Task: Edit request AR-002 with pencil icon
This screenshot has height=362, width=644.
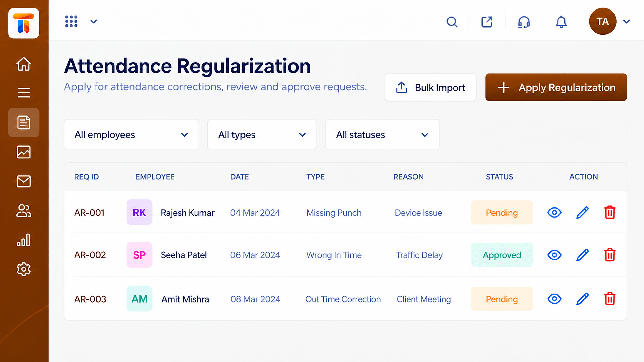Action: [583, 255]
